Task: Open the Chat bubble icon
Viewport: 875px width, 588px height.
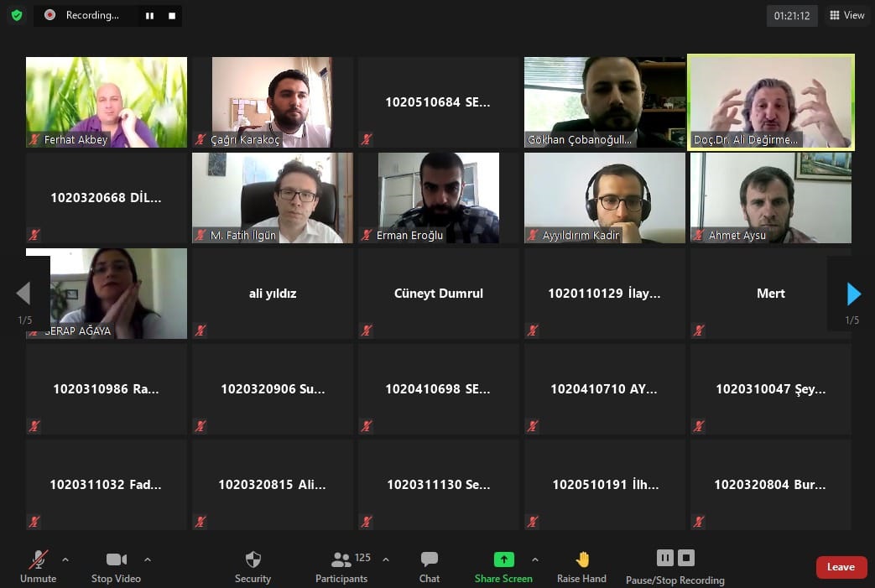Action: 430,559
